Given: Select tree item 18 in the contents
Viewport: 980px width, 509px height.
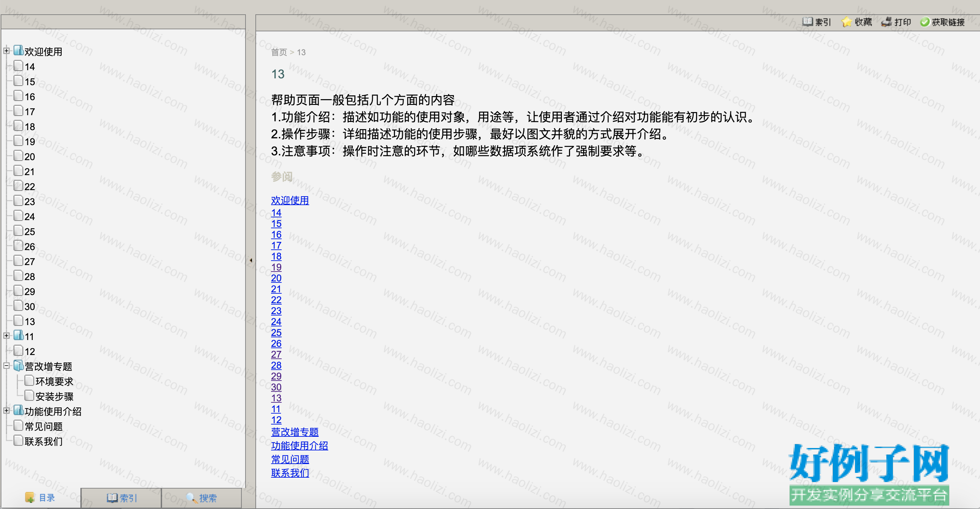Looking at the screenshot, I should point(30,126).
